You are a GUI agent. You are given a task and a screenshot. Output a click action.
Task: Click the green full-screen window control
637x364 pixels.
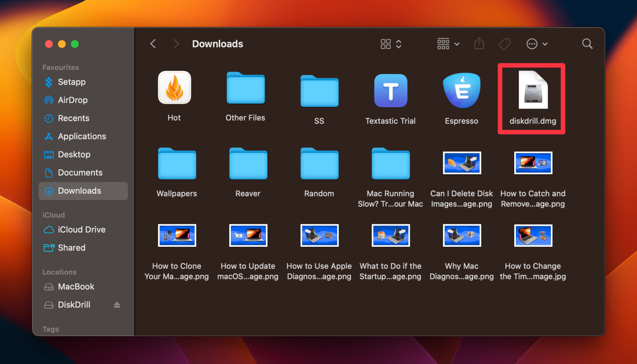[75, 44]
